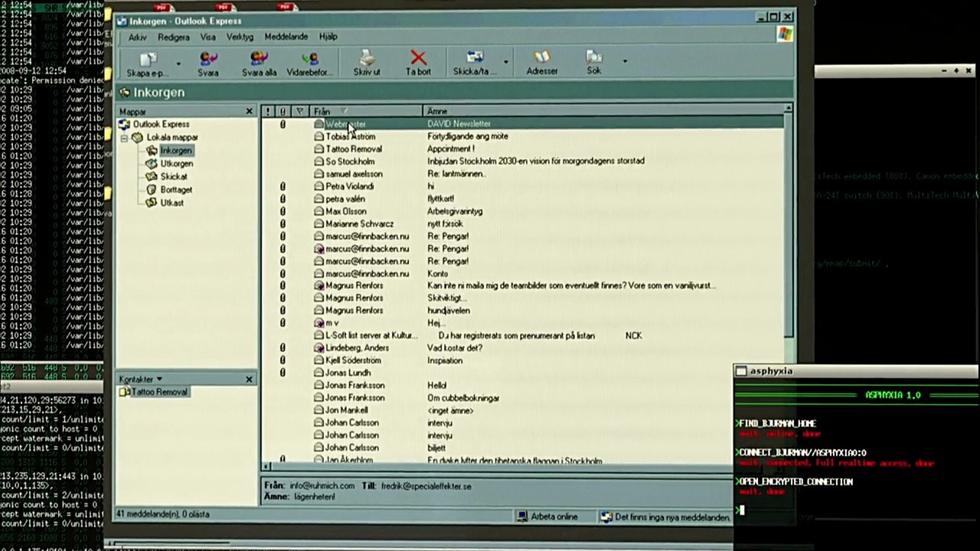The image size is (980, 551).
Task: Open the Visa menu
Action: click(208, 37)
